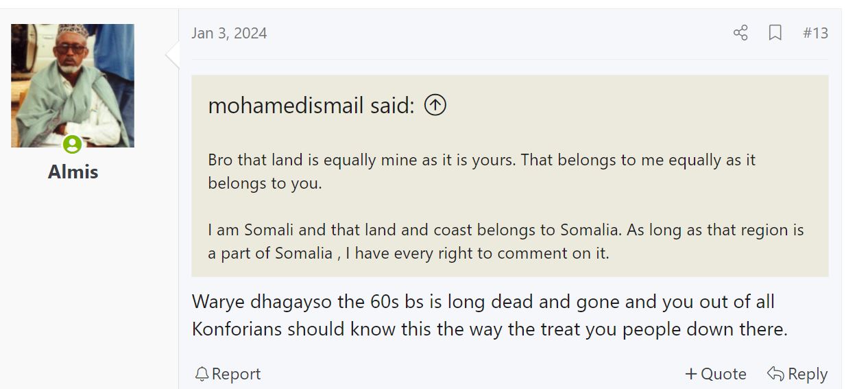Click the bell icon beside Report

pyautogui.click(x=202, y=374)
